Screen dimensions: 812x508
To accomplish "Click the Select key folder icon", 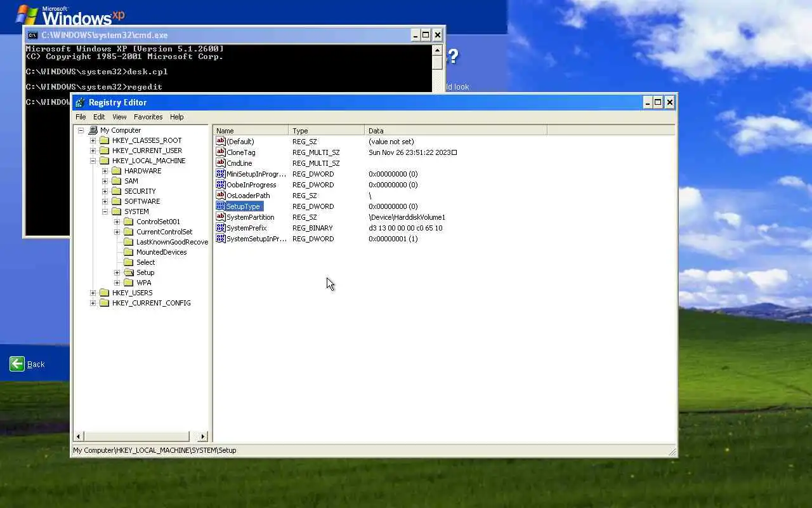I will point(128,262).
